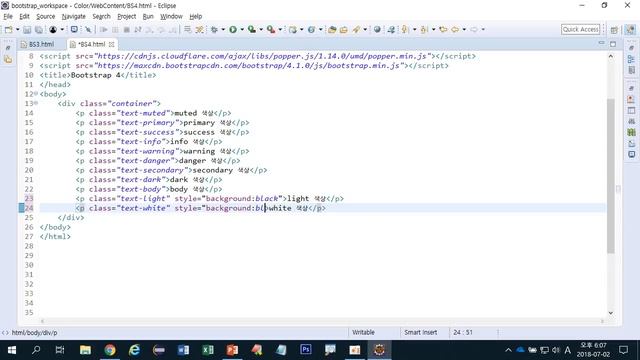
Task: Open Excel from the taskbar
Action: tap(208, 350)
